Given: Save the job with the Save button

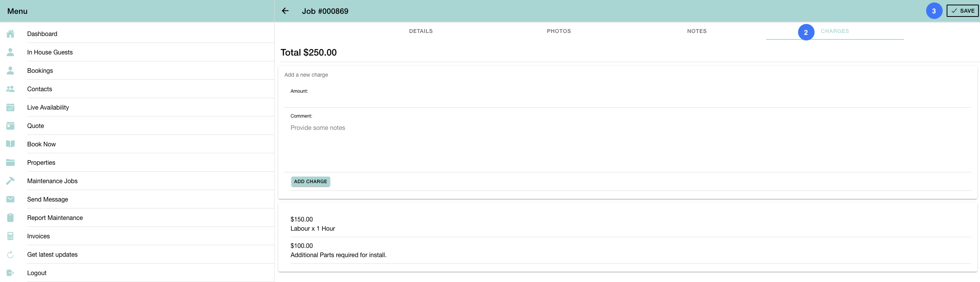Looking at the screenshot, I should (962, 11).
